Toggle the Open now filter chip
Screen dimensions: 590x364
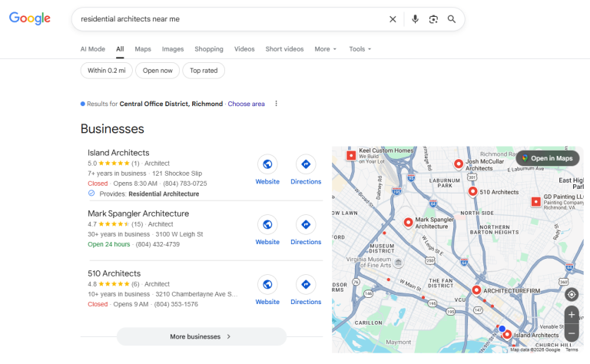point(157,71)
